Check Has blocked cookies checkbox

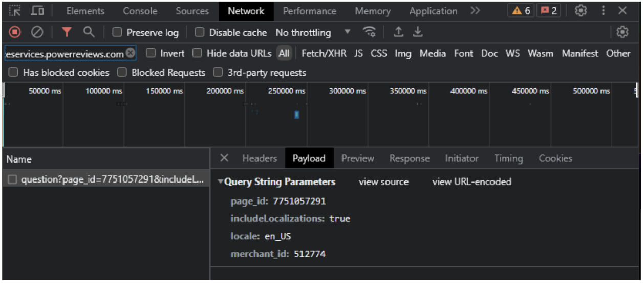(13, 72)
